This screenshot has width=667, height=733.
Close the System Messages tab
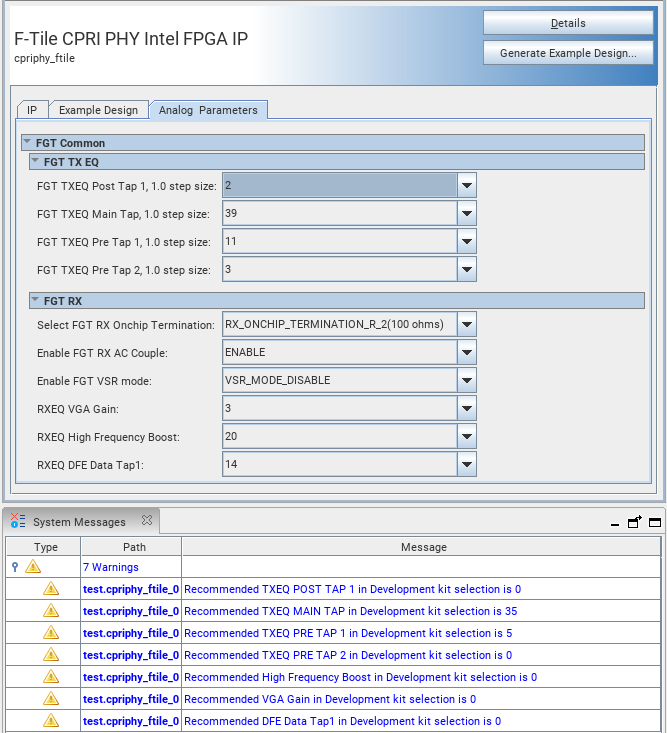coord(147,520)
